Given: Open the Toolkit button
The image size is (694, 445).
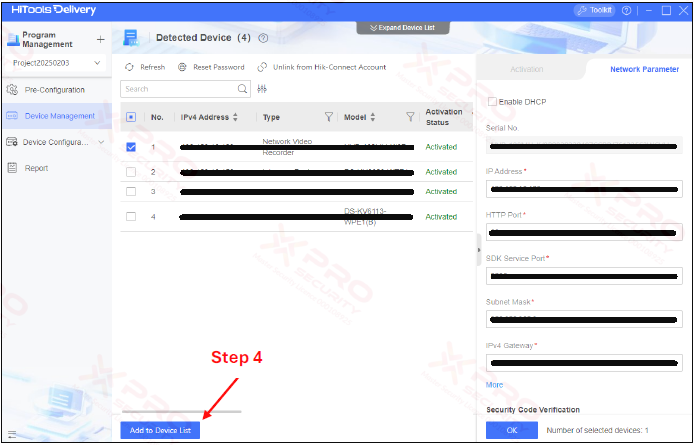Looking at the screenshot, I should [594, 10].
